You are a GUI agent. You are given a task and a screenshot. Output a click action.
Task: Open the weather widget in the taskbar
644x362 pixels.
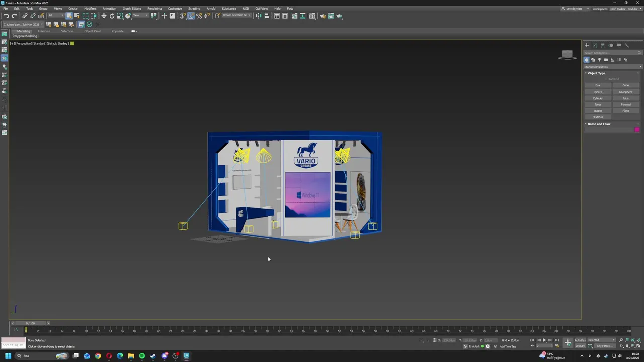tap(552, 356)
